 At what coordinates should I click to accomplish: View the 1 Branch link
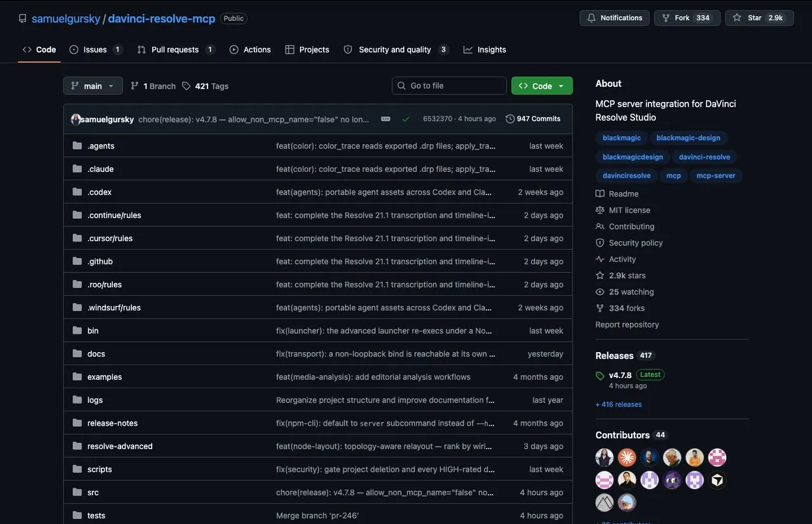(x=153, y=86)
